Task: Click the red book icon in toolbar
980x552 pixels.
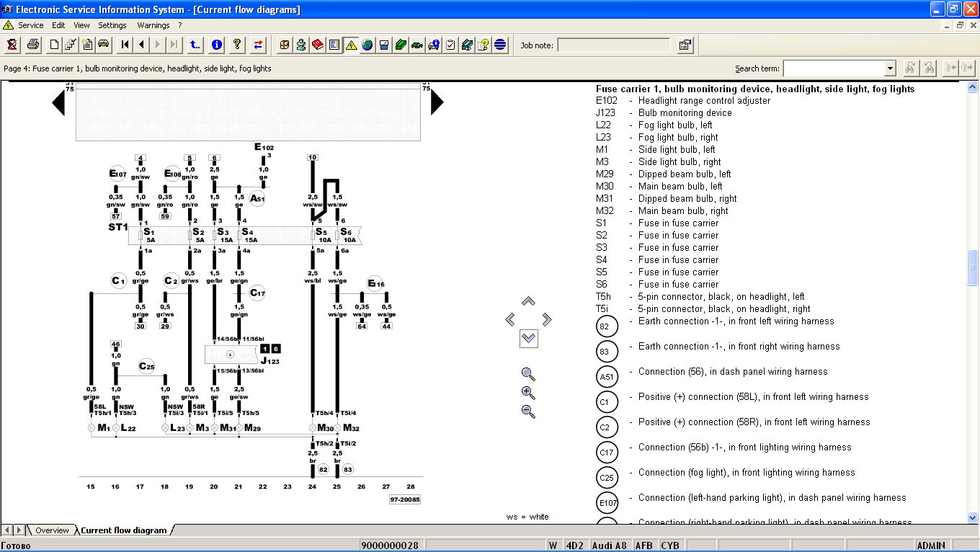Action: (x=318, y=45)
